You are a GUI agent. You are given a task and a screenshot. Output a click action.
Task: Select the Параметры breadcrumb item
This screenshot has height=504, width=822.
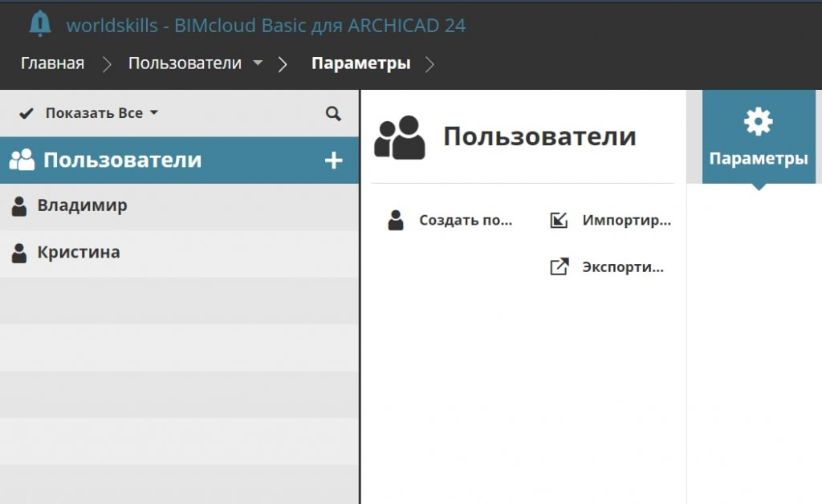(360, 63)
